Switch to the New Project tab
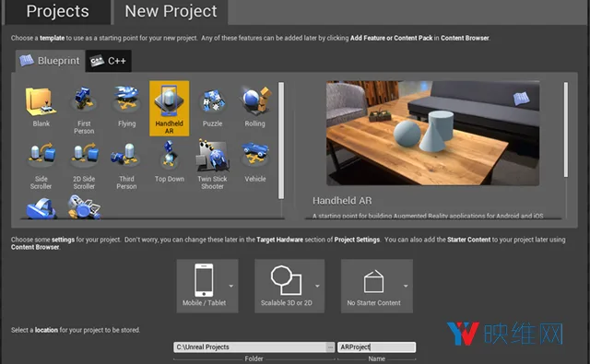The image size is (590, 364). pyautogui.click(x=171, y=11)
